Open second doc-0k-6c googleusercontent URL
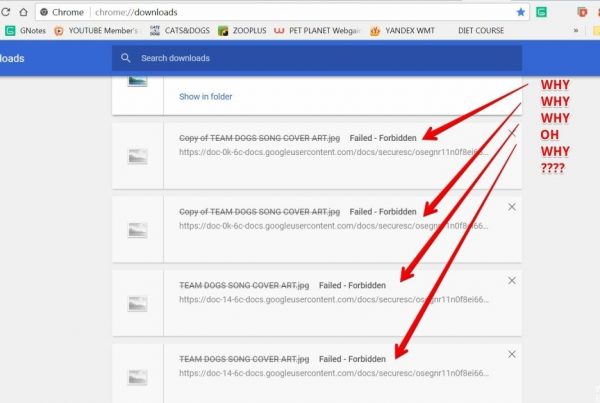Image resolution: width=600 pixels, height=403 pixels. pyautogui.click(x=334, y=226)
